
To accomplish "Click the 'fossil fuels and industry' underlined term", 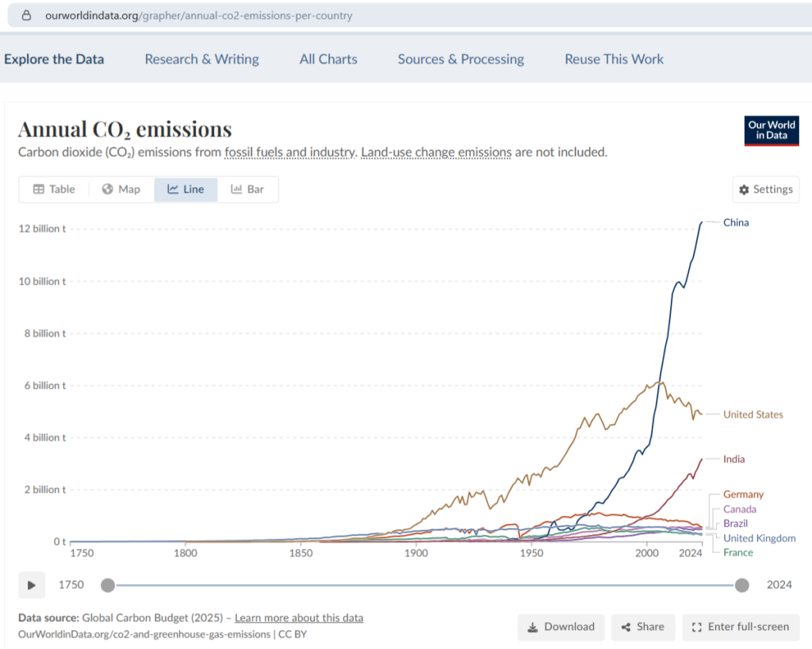I will click(289, 152).
